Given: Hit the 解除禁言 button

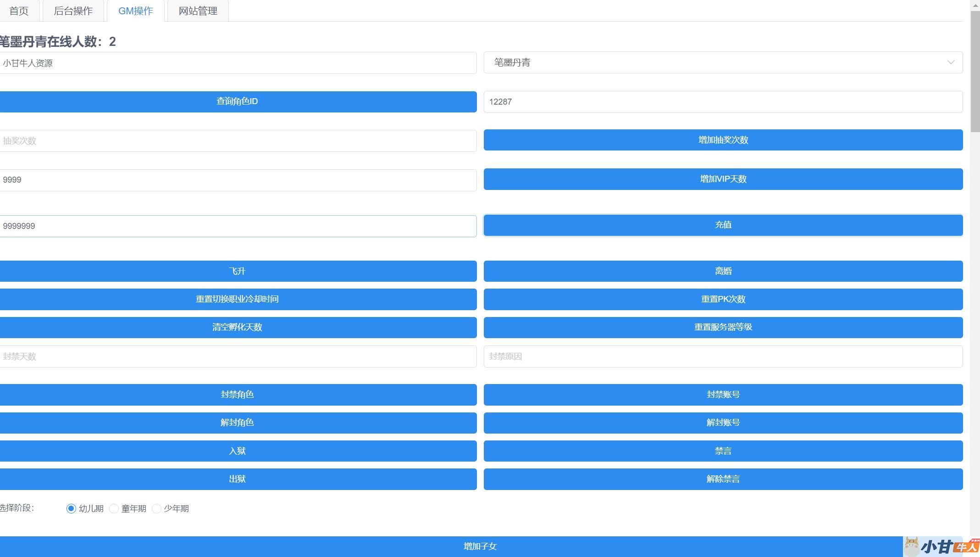Looking at the screenshot, I should 723,479.
